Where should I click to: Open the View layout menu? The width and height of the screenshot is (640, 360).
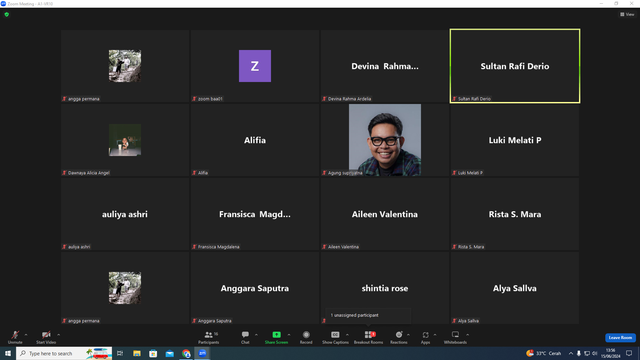(x=627, y=14)
